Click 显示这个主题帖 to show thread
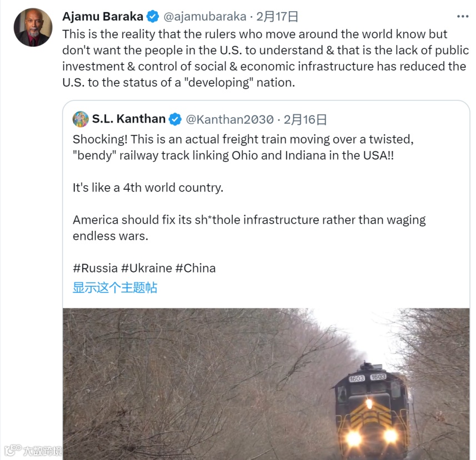The height and width of the screenshot is (460, 476). click(x=115, y=287)
